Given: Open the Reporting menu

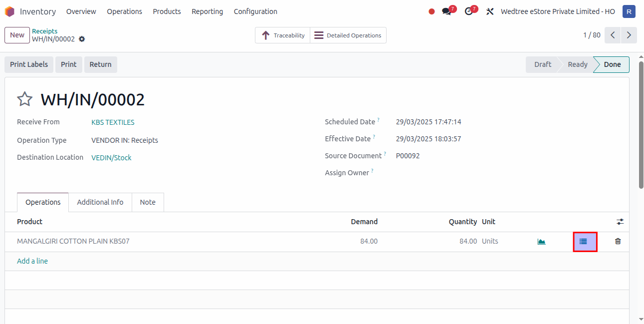Looking at the screenshot, I should tap(207, 11).
